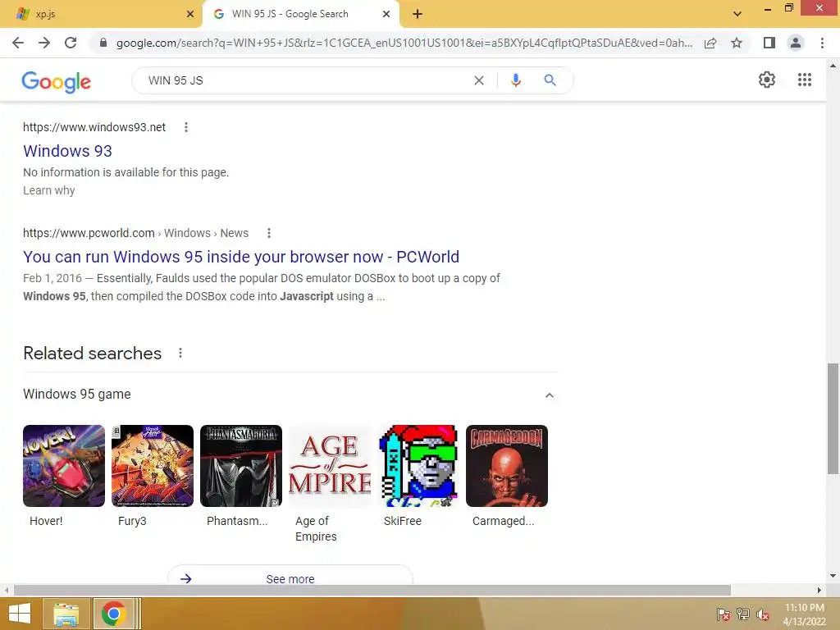Select the SkiFree game thumbnail

click(x=418, y=466)
